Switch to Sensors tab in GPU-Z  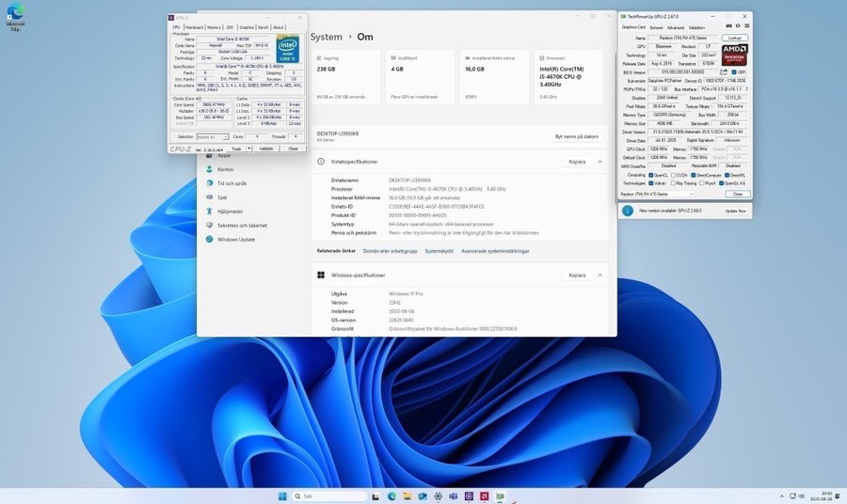(656, 27)
